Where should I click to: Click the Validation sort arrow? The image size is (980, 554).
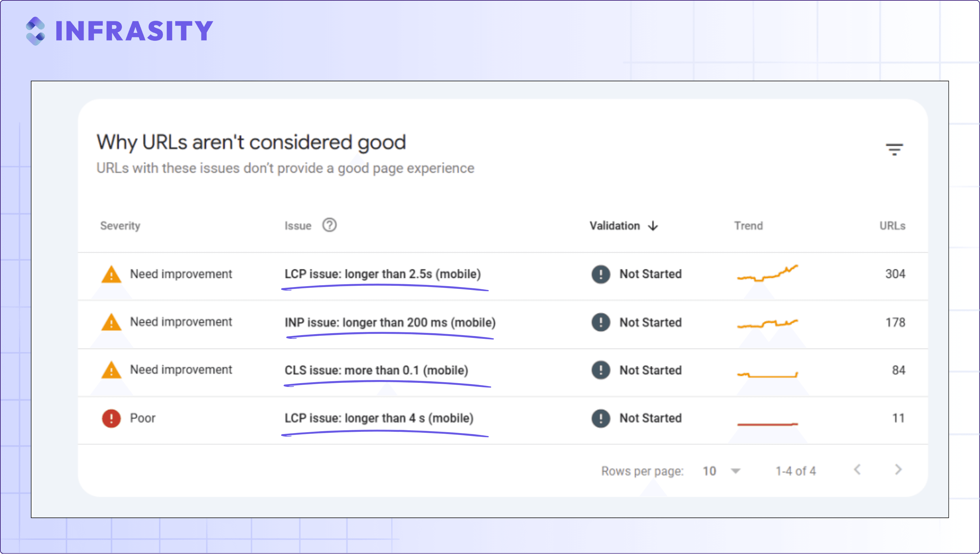(x=653, y=226)
